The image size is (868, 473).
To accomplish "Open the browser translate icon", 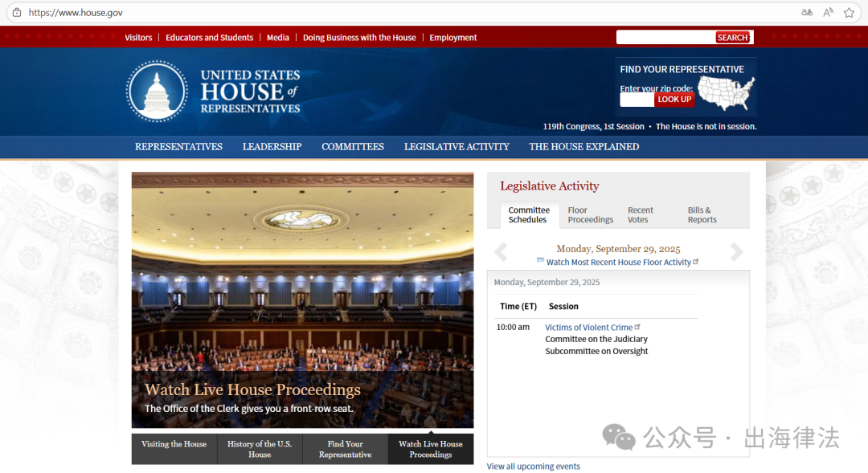I will coord(807,12).
